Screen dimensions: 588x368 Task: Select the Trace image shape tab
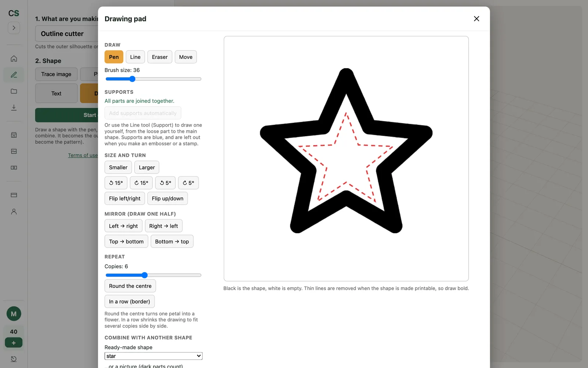[56, 74]
